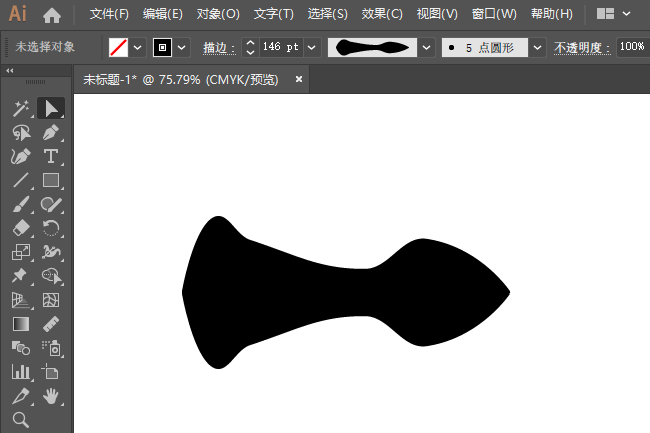This screenshot has height=433, width=650.
Task: Click the stroke weight up/down stepper
Action: coord(250,47)
